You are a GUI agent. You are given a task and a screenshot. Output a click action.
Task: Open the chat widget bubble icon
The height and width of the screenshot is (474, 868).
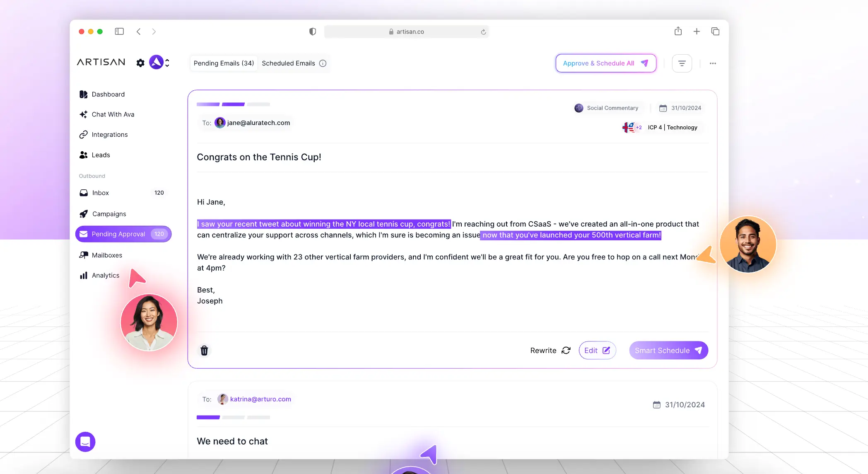click(x=85, y=442)
